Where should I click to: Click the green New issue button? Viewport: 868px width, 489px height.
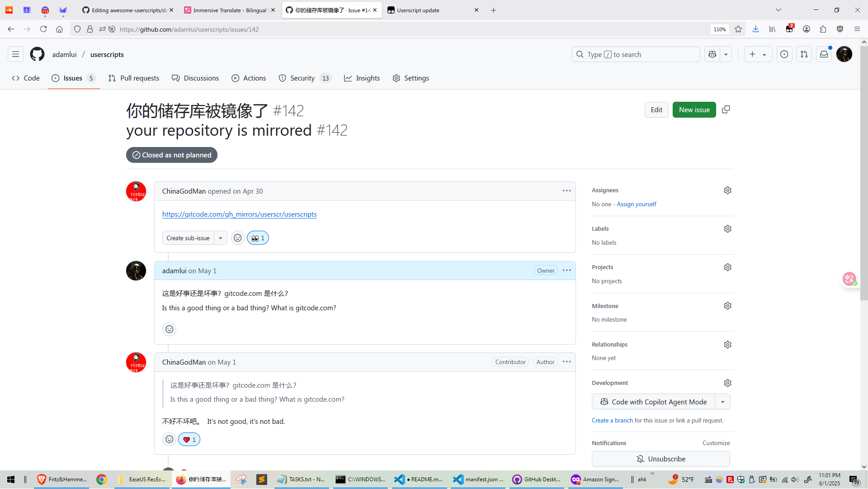pos(694,110)
